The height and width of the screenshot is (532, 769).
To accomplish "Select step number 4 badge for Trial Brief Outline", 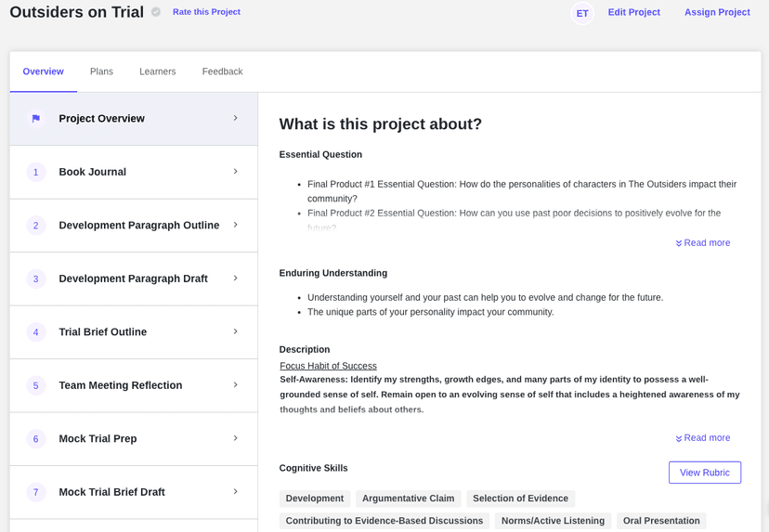I will click(x=36, y=332).
